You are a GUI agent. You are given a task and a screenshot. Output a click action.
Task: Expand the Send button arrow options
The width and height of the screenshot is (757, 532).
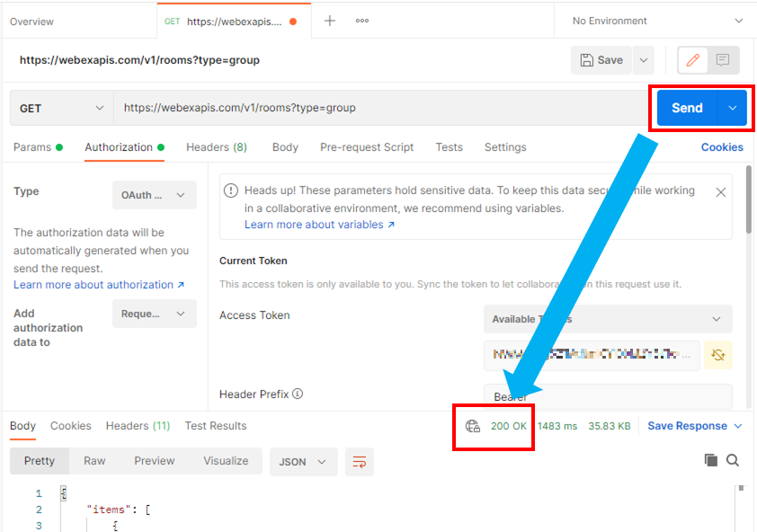[x=732, y=108]
